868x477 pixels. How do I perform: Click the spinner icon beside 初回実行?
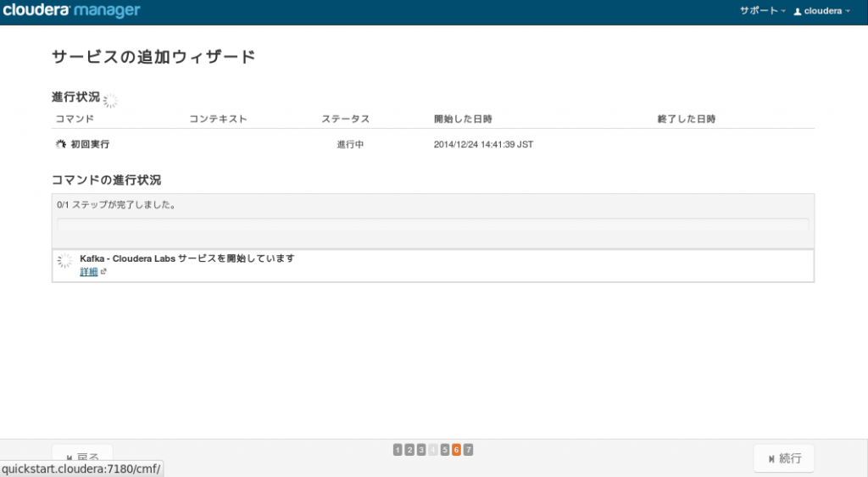point(61,144)
